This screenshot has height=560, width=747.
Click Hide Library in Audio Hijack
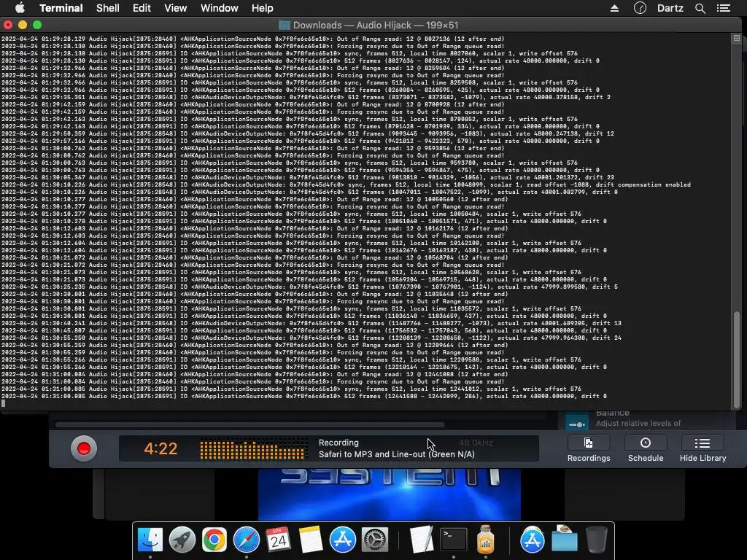coord(703,449)
